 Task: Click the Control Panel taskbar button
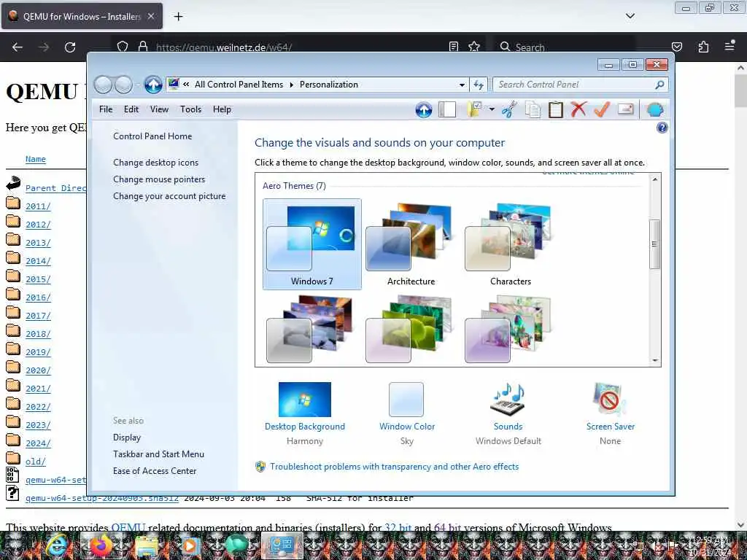(x=282, y=545)
